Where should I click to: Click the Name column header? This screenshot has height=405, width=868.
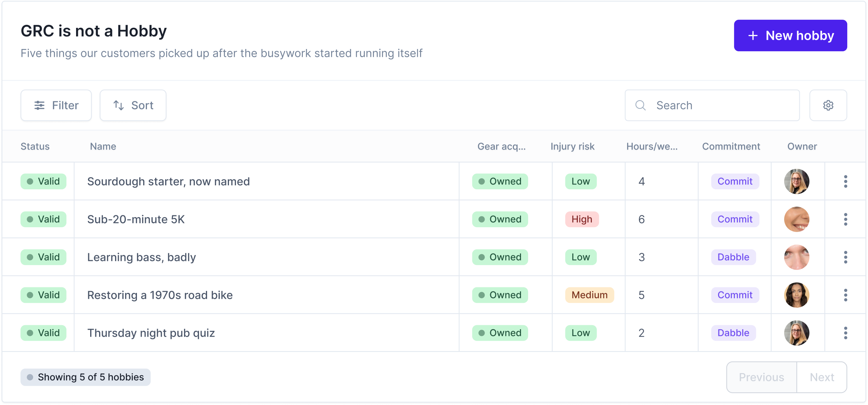click(x=103, y=147)
